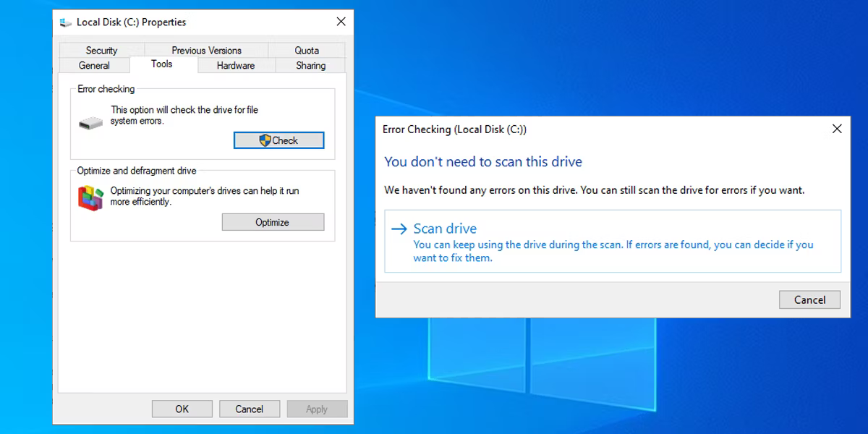Click the drive icon in Properties title bar
Viewport: 868px width, 434px height.
pos(66,22)
